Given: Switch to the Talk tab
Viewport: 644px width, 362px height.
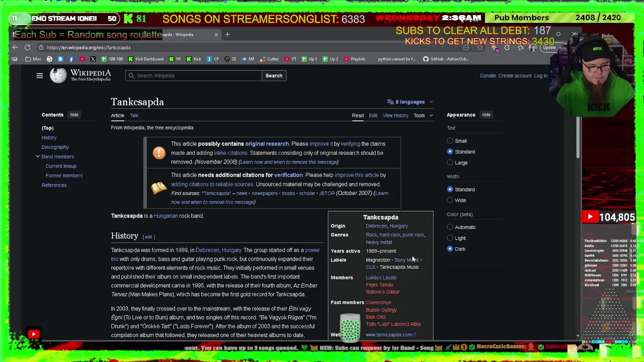Looking at the screenshot, I should [134, 116].
